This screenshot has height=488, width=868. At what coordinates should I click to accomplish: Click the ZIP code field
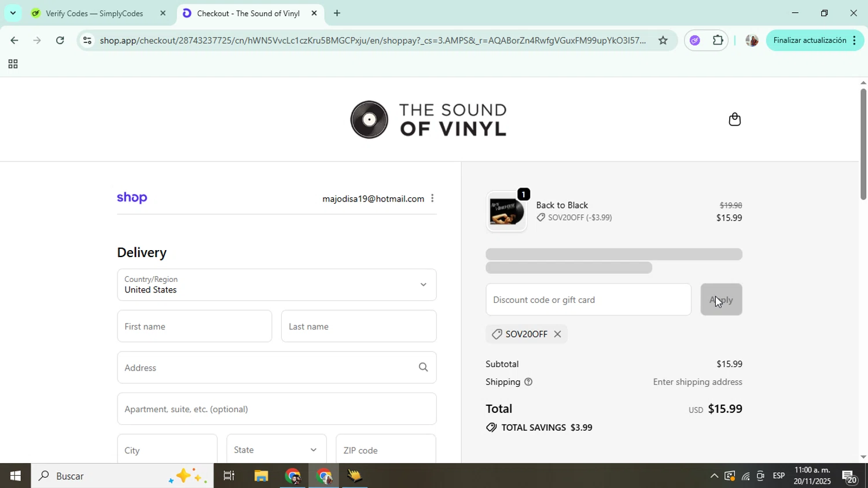coord(386,450)
